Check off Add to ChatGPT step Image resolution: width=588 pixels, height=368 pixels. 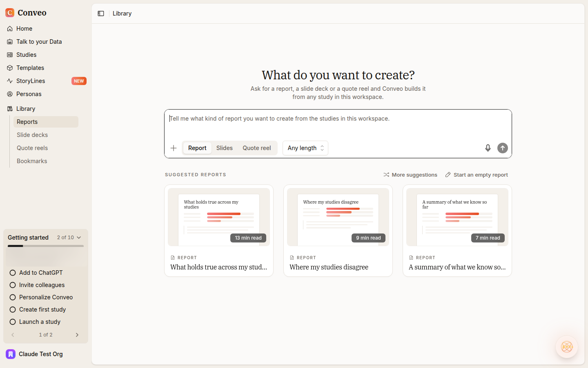coord(13,273)
